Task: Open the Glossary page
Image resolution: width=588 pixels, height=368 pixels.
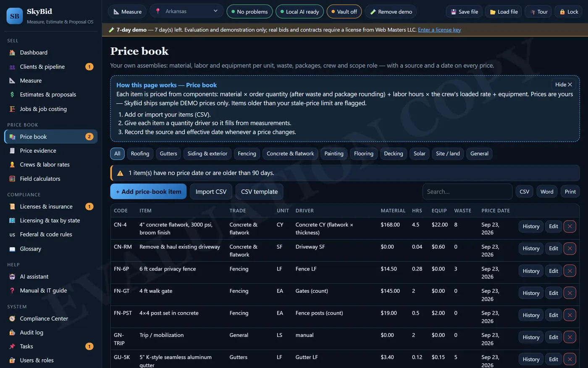Action: [51, 249]
